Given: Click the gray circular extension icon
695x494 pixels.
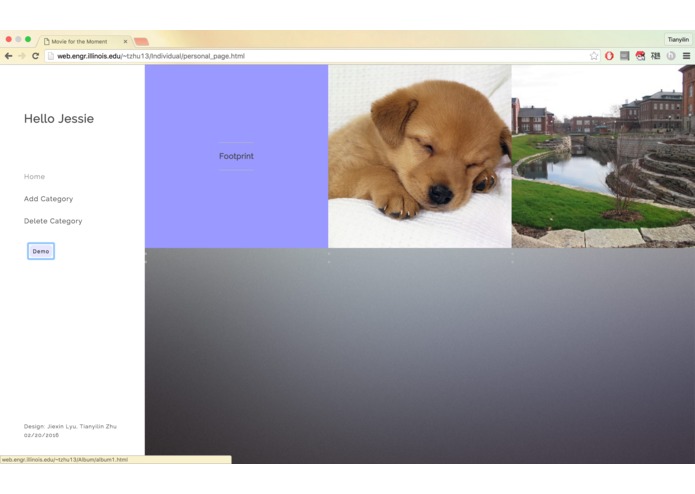Looking at the screenshot, I should pyautogui.click(x=671, y=56).
